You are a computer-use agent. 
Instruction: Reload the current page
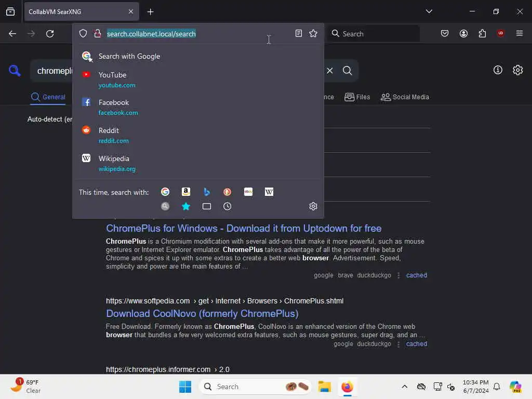pos(50,34)
